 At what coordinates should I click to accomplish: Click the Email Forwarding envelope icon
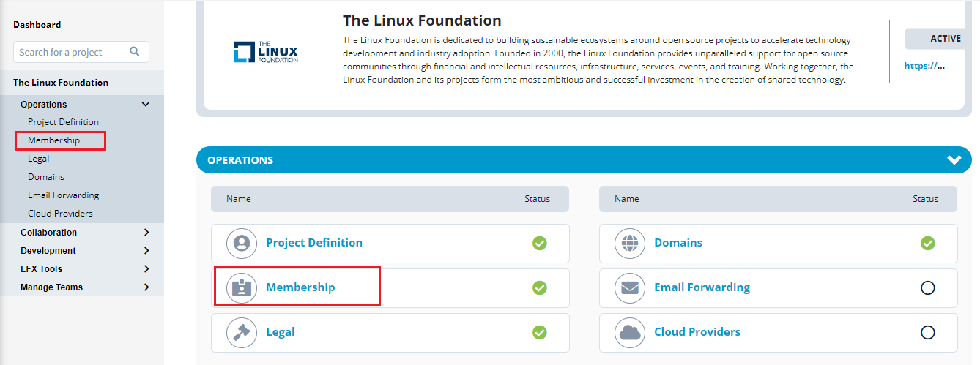tap(629, 287)
